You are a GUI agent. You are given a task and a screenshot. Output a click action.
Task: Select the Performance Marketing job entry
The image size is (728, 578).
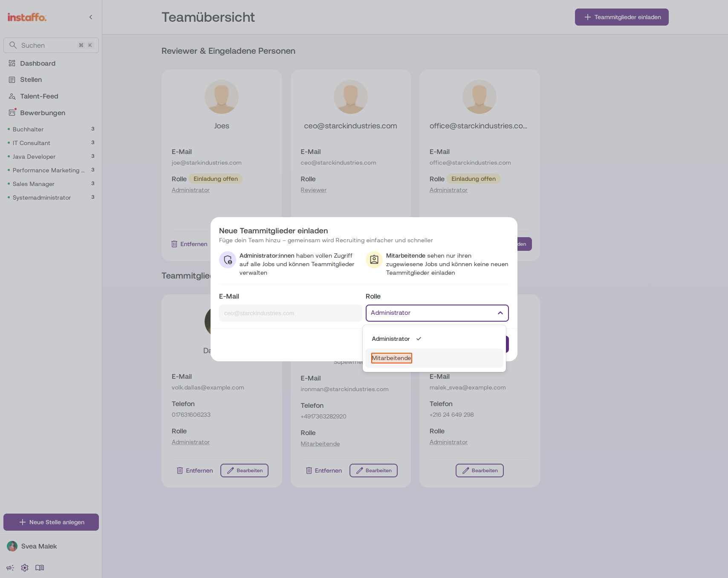coord(51,170)
